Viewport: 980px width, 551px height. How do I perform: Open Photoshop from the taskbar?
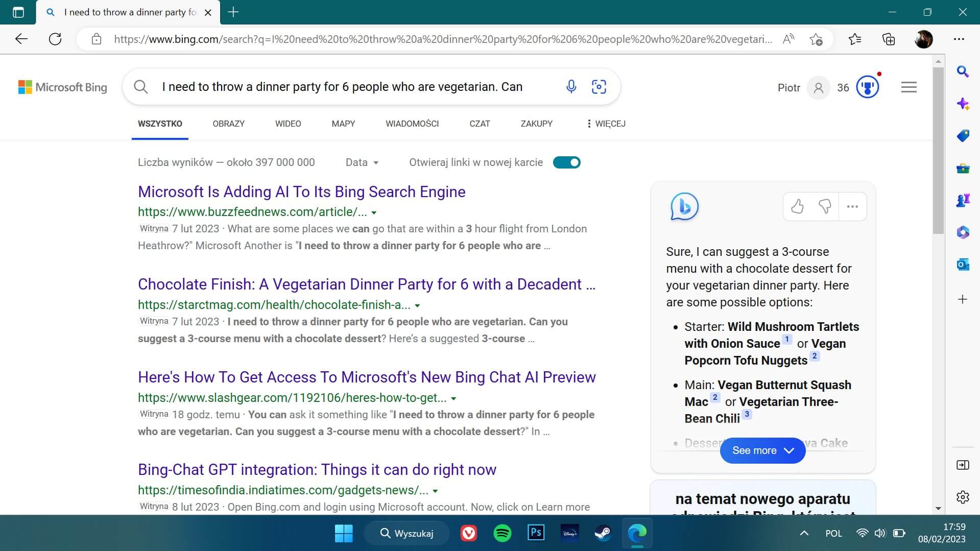(x=536, y=533)
